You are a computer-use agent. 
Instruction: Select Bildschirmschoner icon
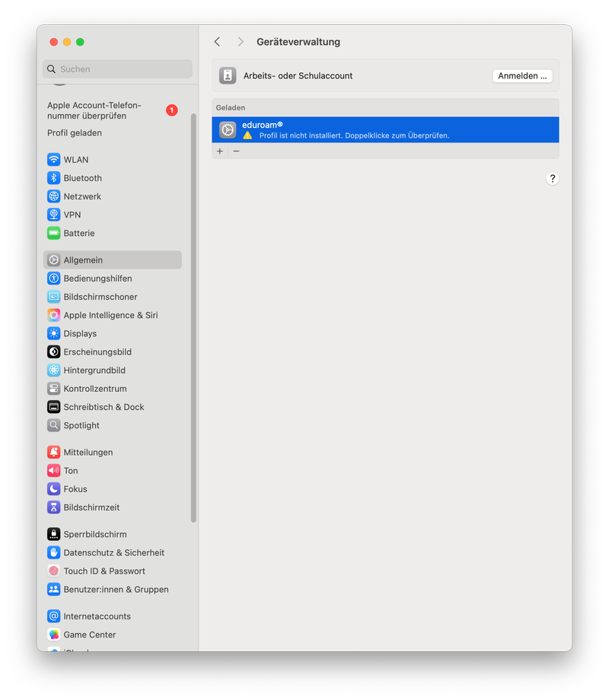[x=53, y=297]
